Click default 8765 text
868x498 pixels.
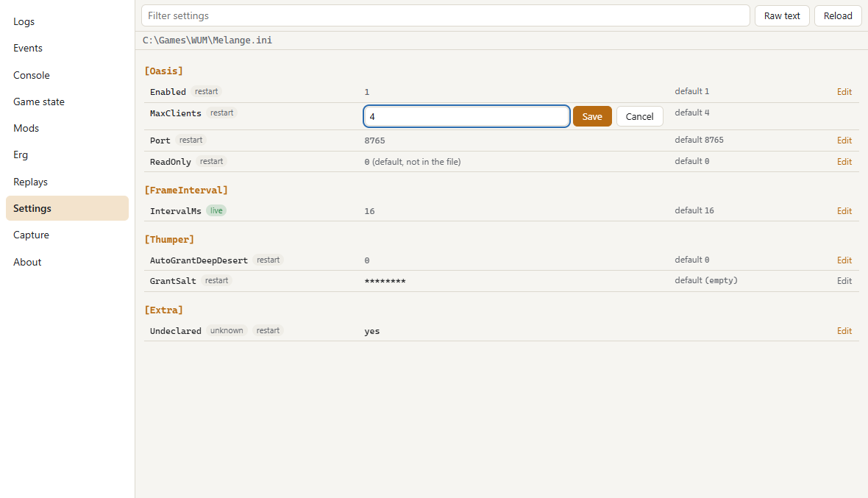click(x=699, y=140)
